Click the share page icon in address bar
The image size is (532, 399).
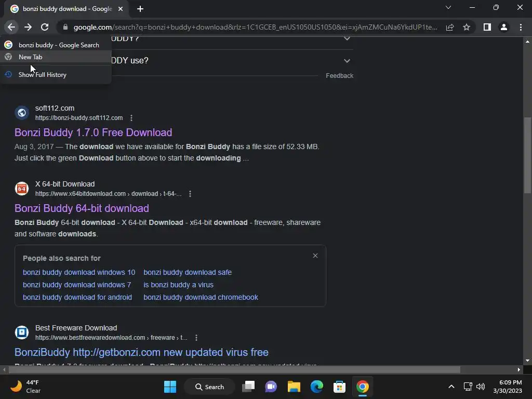click(x=450, y=27)
